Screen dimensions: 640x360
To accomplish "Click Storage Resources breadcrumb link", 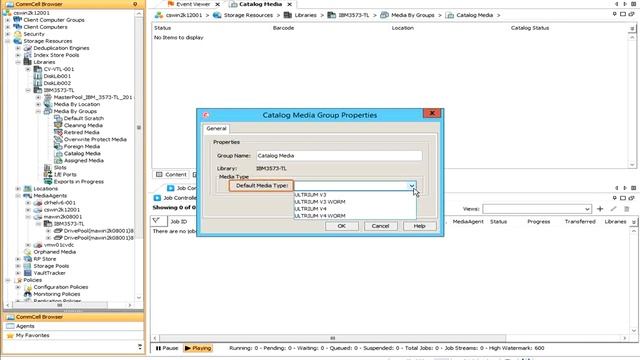I will click(248, 15).
